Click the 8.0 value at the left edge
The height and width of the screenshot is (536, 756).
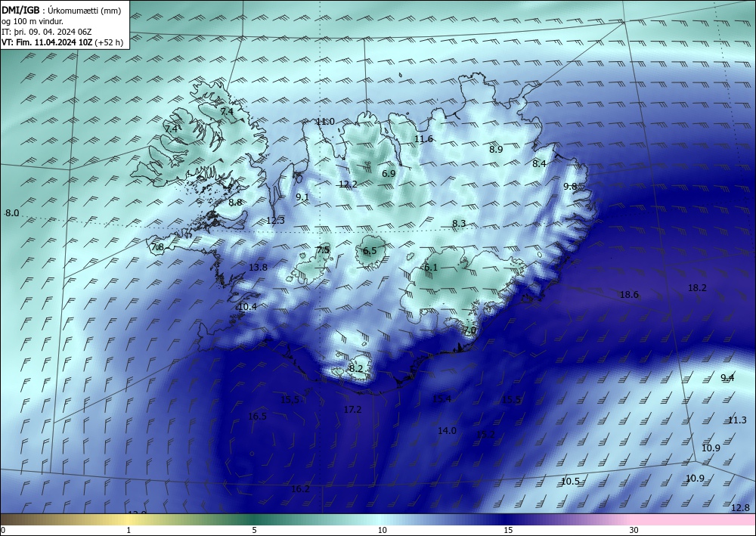pyautogui.click(x=12, y=213)
